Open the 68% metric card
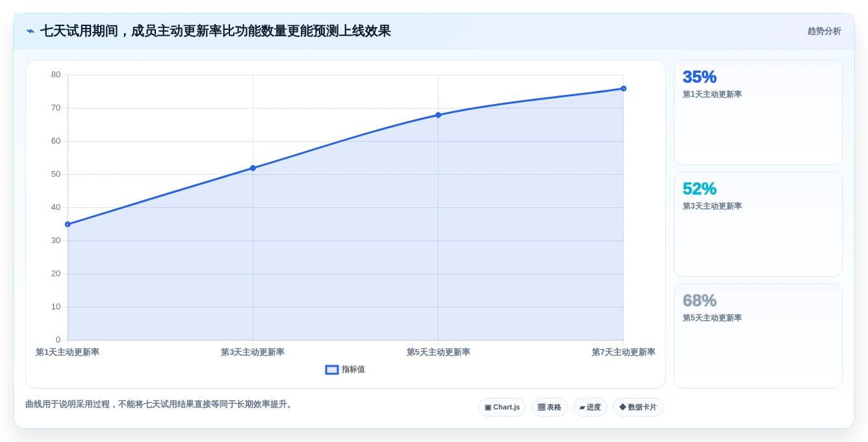This screenshot has width=868, height=442. 758,336
